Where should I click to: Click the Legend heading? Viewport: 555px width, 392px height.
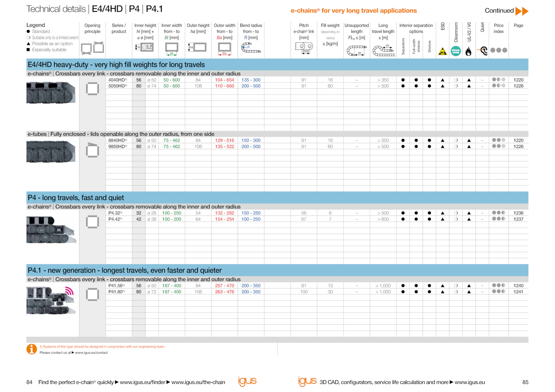[36, 25]
